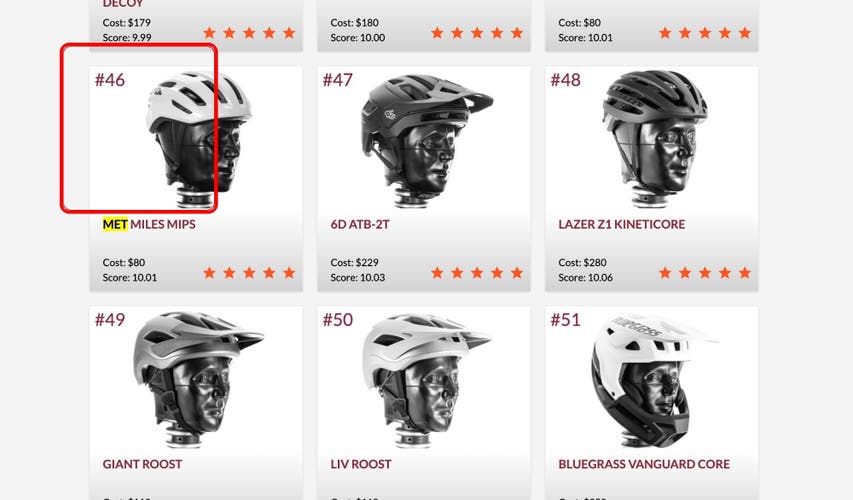Open the Bluegrass Vanguard Core helmet image
Screen dimensions: 853x500
(x=652, y=379)
